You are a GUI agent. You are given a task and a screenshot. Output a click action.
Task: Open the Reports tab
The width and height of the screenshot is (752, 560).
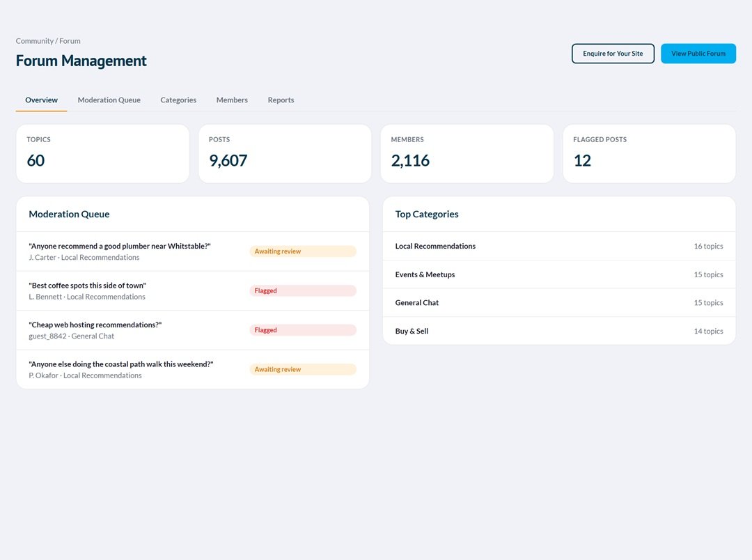(x=281, y=100)
